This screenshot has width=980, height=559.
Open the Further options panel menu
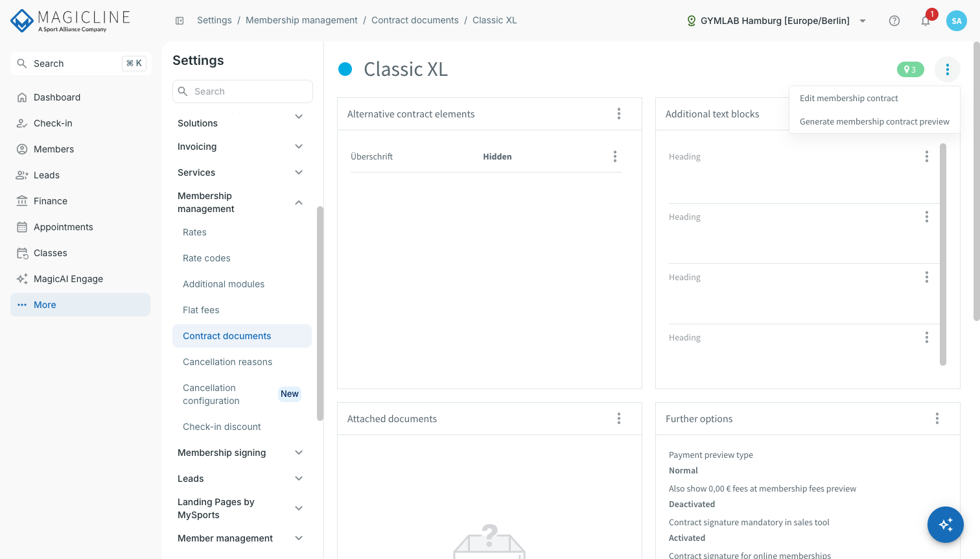(x=937, y=419)
